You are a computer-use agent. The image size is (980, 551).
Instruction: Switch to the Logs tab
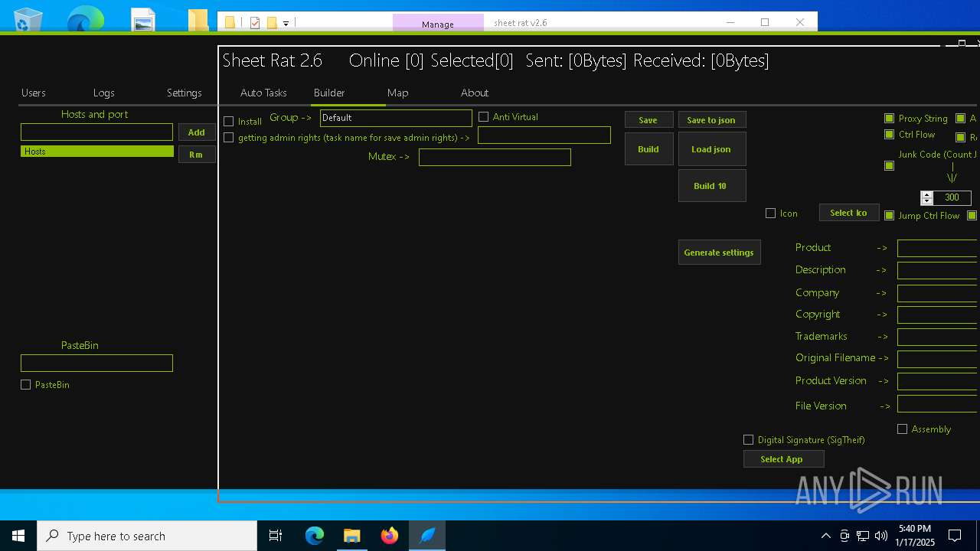point(104,93)
